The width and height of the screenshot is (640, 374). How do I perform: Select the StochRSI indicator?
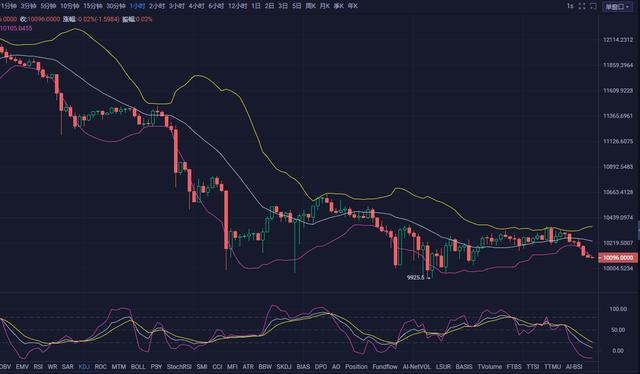point(179,367)
